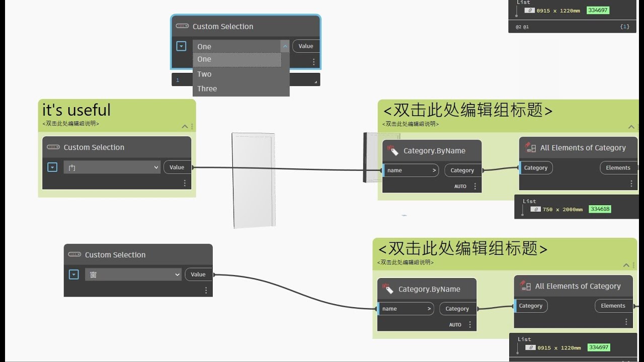644x362 pixels.
Task: Toggle the square arrow button beside the One dropdown
Action: 181,46
